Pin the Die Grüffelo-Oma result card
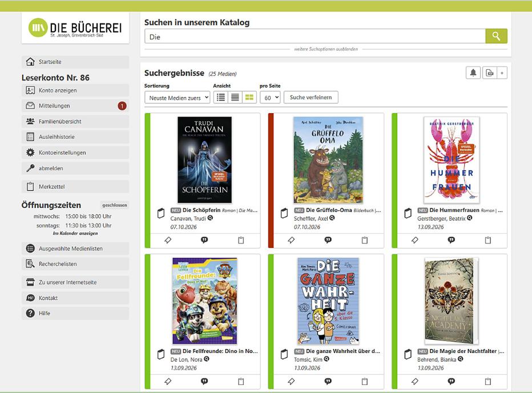This screenshot has width=532, height=393. pos(291,240)
